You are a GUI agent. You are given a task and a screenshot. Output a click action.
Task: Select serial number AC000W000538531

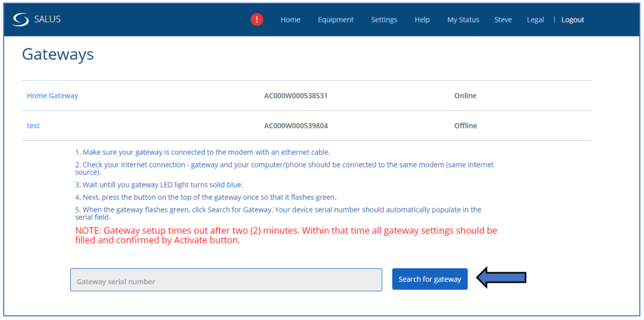296,96
